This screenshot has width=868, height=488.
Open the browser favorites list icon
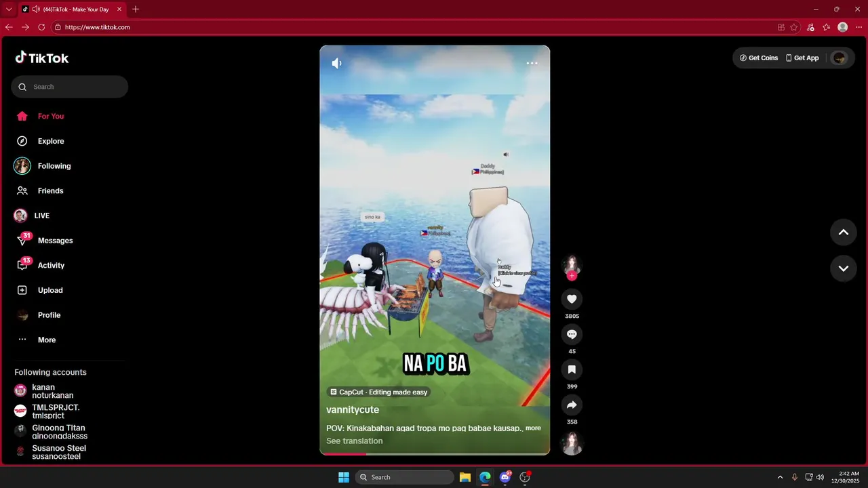coord(827,27)
